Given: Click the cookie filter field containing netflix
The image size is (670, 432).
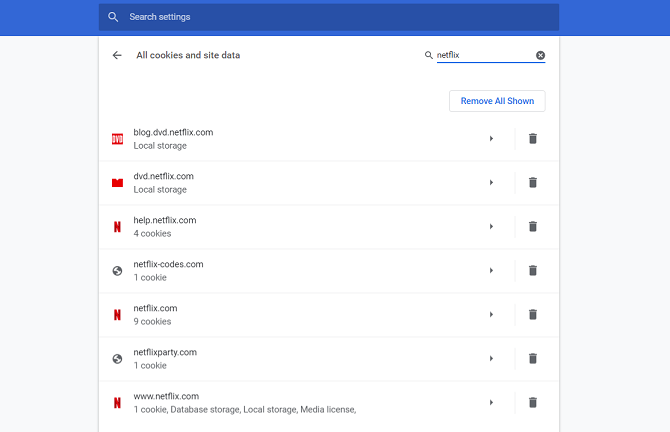Looking at the screenshot, I should coord(485,55).
